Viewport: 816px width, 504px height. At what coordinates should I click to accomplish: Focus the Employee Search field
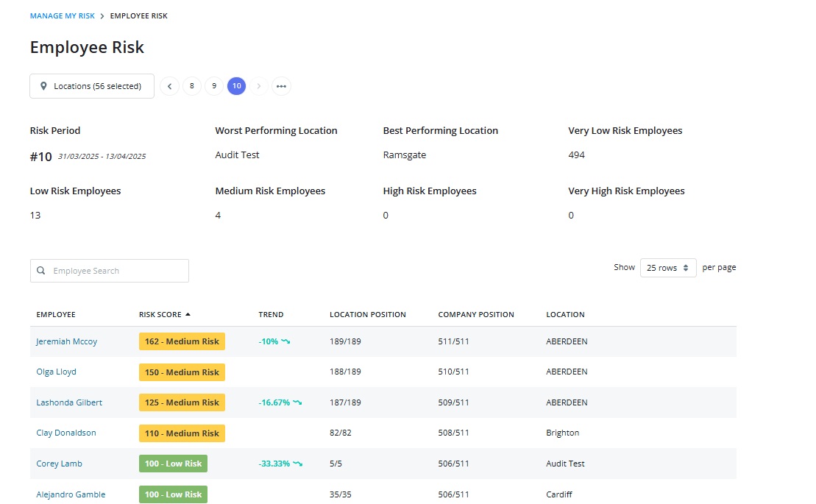click(110, 271)
